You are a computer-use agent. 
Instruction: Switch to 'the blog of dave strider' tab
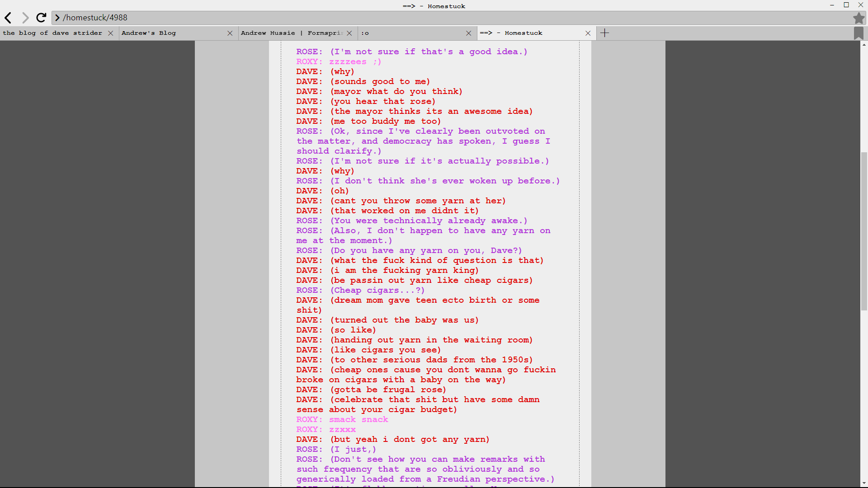[x=52, y=33]
